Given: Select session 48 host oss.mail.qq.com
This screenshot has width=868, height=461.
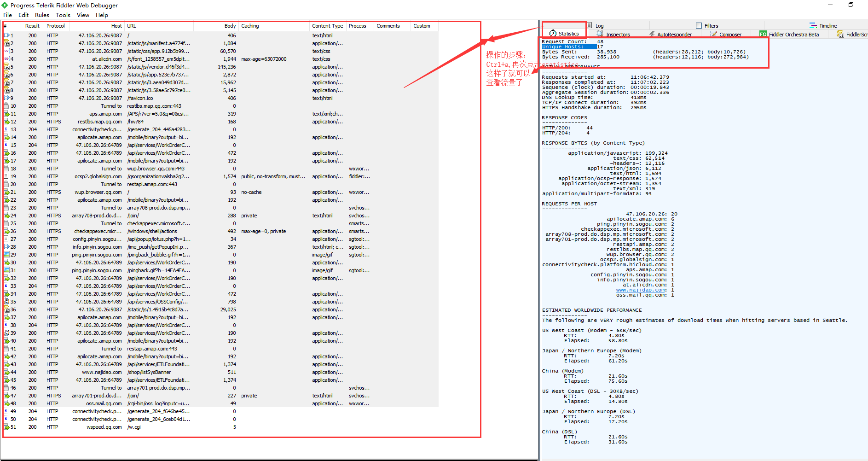Looking at the screenshot, I should coord(104,403).
